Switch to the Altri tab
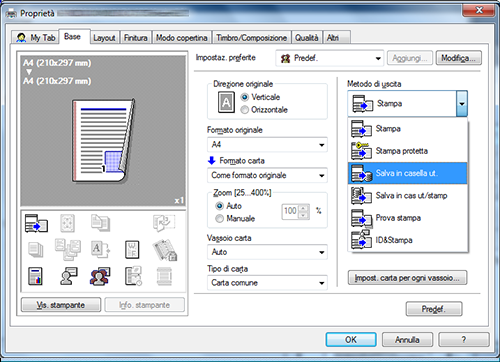Image resolution: width=500 pixels, height=362 pixels. 336,38
